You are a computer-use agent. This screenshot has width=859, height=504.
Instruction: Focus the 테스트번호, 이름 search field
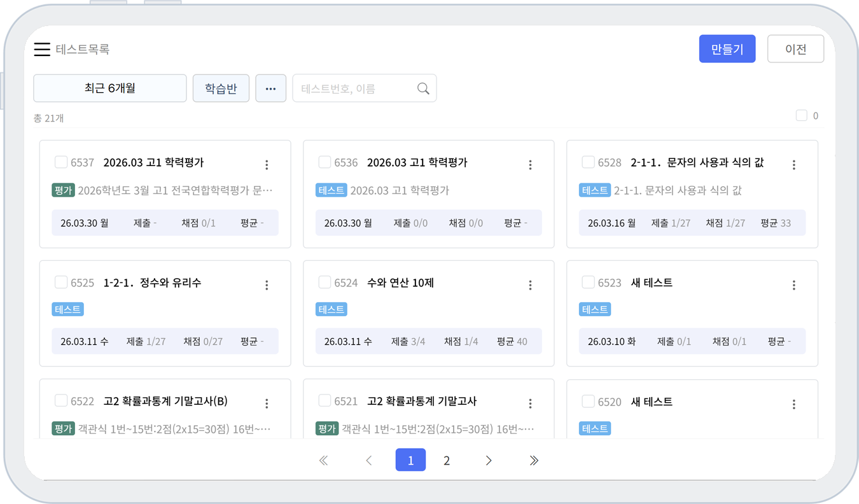pos(353,88)
